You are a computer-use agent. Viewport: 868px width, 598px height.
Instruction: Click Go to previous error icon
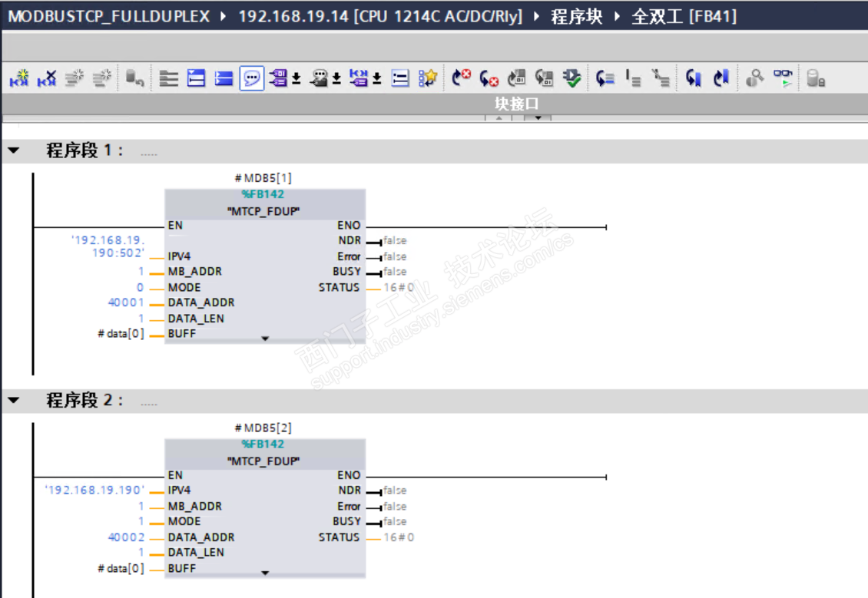(x=489, y=78)
